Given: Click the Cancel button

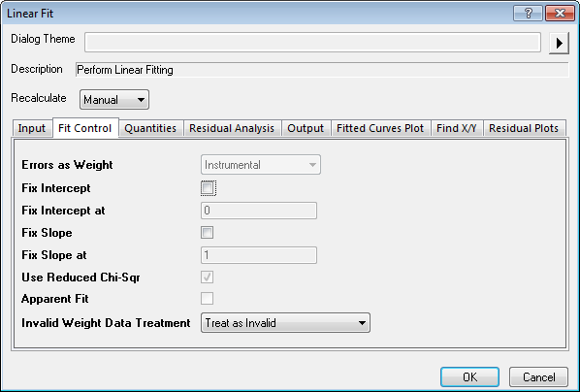Looking at the screenshot, I should (x=538, y=376).
